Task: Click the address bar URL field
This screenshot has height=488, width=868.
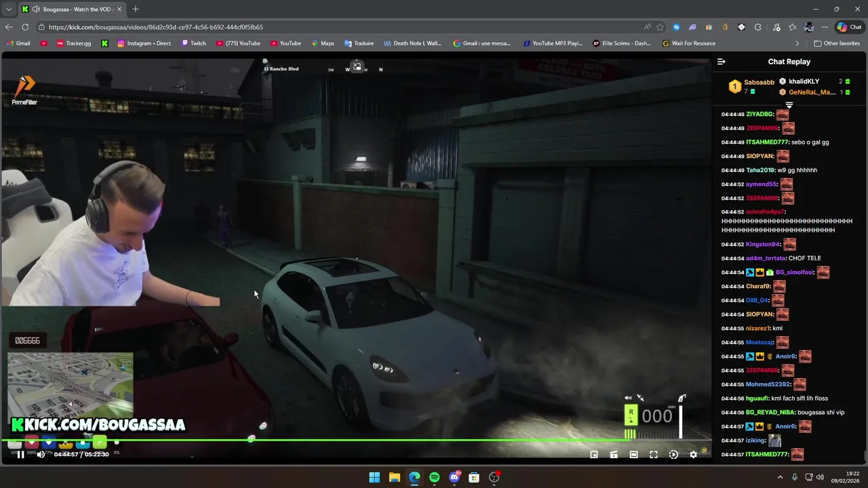Action: [339, 27]
